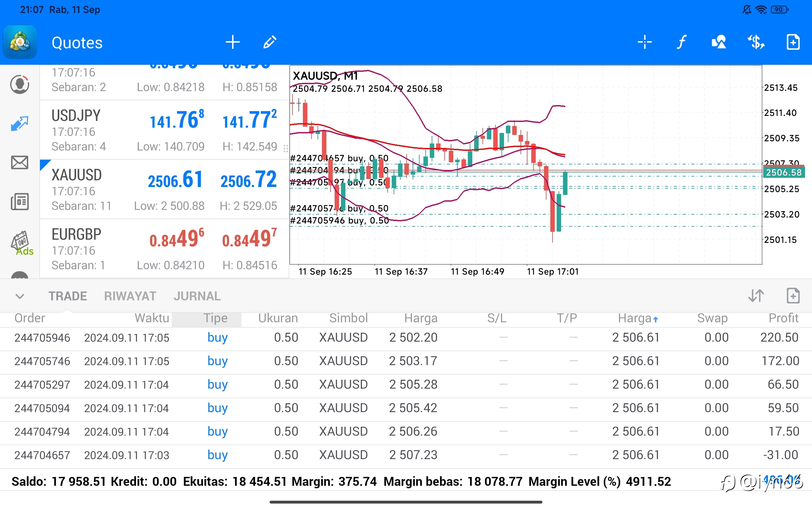Tap the Margin Level value 4911.52

click(x=648, y=481)
